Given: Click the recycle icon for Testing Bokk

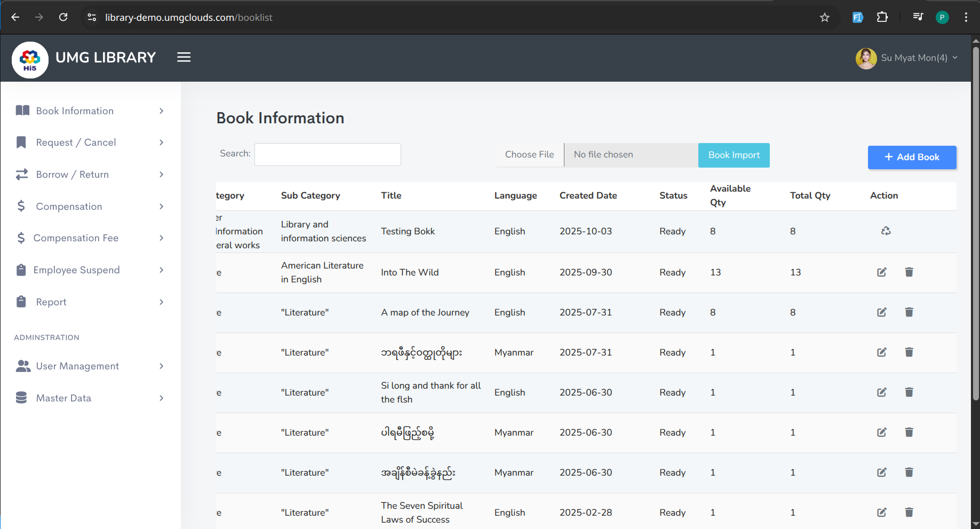Looking at the screenshot, I should click(886, 231).
